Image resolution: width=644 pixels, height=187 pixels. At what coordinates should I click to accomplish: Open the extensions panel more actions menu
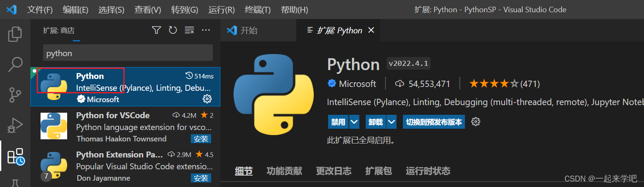[206, 30]
